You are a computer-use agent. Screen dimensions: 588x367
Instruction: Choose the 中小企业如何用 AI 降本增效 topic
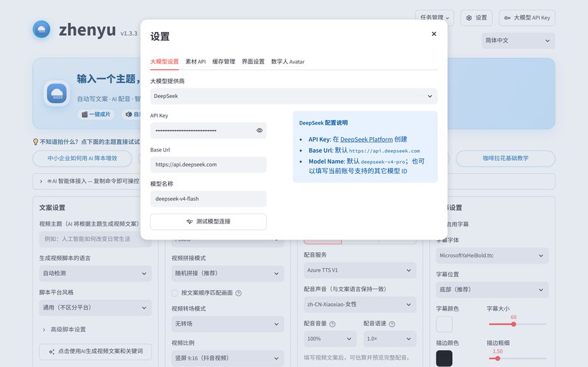(82, 158)
